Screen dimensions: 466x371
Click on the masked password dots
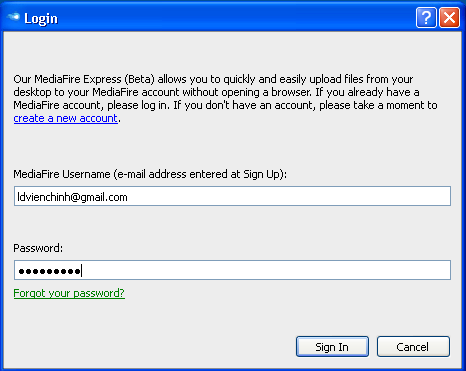pyautogui.click(x=49, y=271)
